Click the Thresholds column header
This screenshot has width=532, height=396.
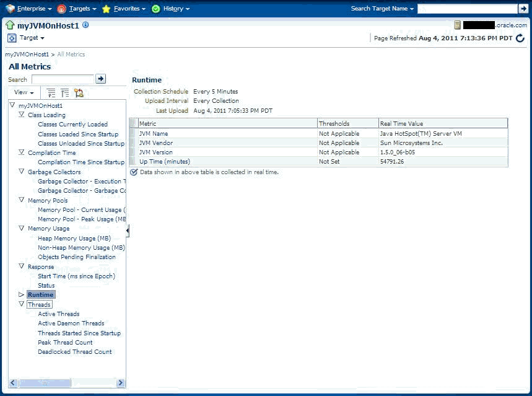pos(348,123)
